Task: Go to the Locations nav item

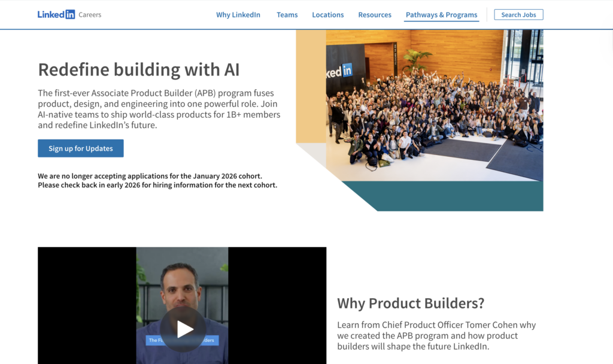Action: click(x=327, y=15)
